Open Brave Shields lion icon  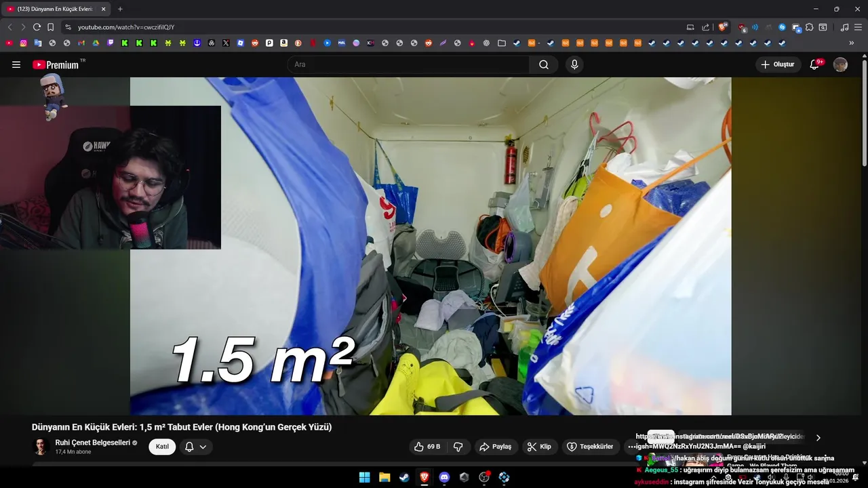[x=722, y=27]
